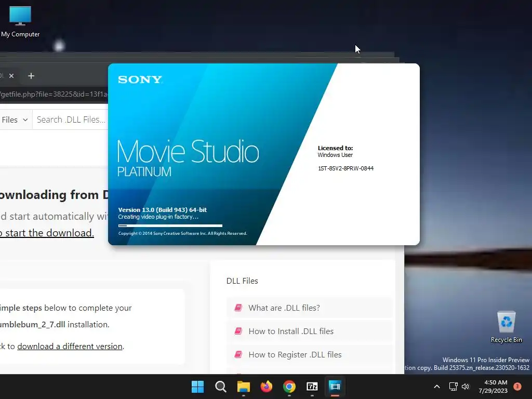Click the Search .DLL Files field

[71, 120]
